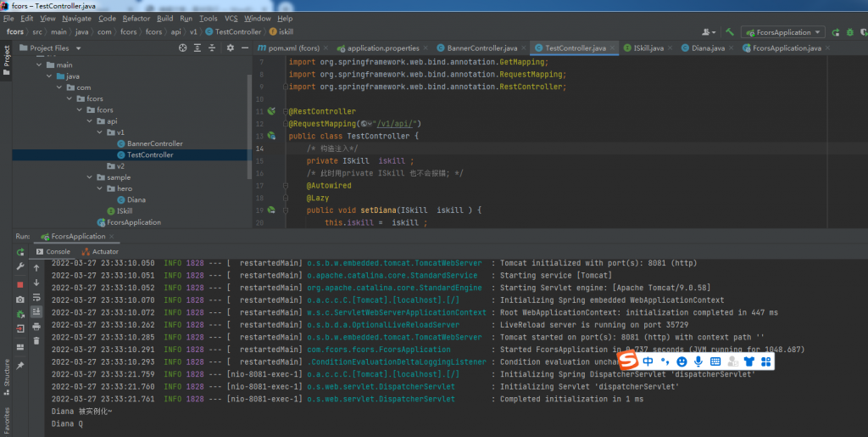Click the camera thread dump icon
This screenshot has width=868, height=437.
tap(20, 300)
